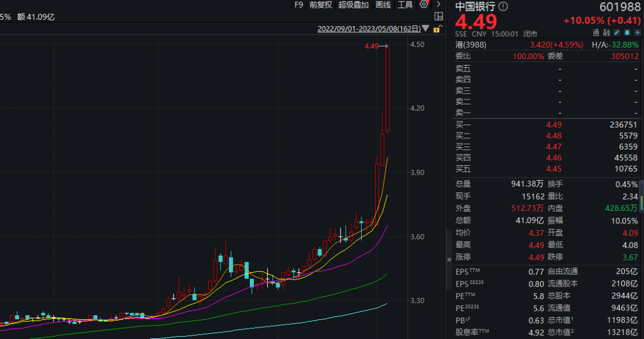
Task: Click 买一 volume 236751
Action: [624, 125]
